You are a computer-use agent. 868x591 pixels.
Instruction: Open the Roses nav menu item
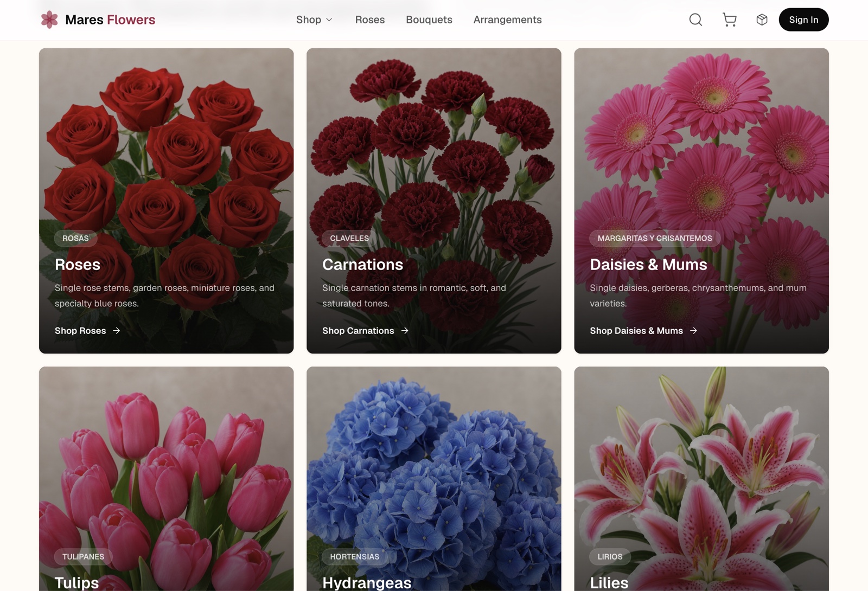click(370, 20)
